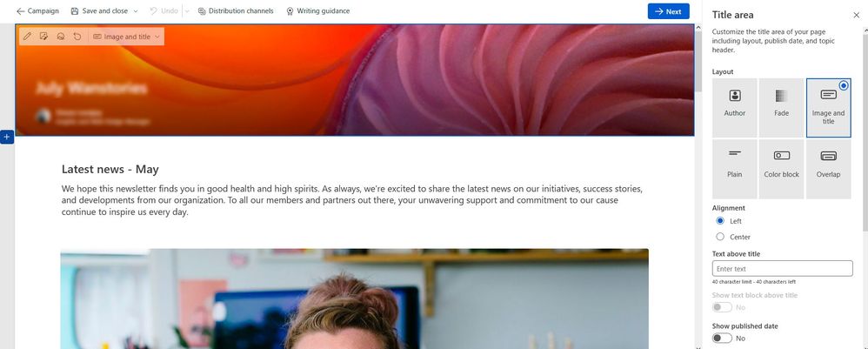Image resolution: width=868 pixels, height=349 pixels.
Task: Select the Left alignment radio button
Action: [x=719, y=221]
